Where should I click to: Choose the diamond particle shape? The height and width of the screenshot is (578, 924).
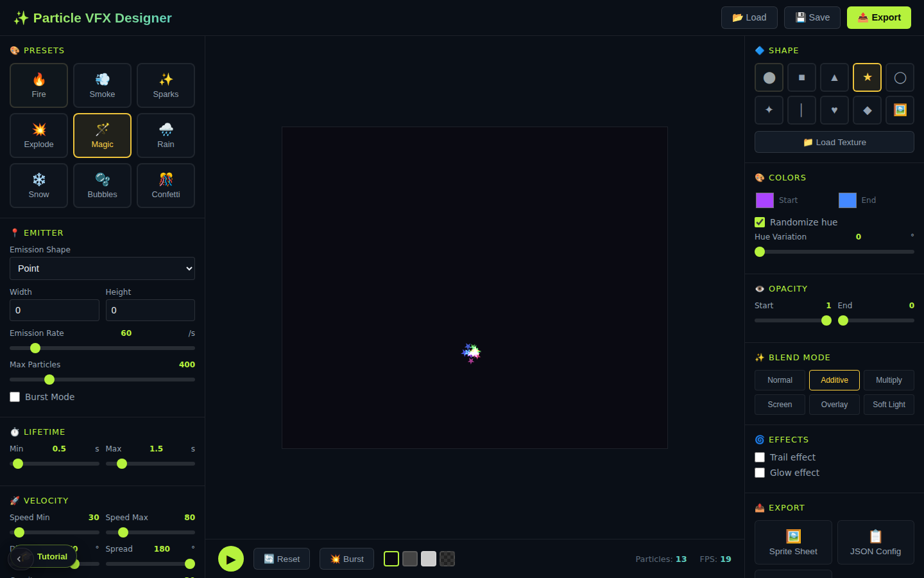click(x=867, y=110)
